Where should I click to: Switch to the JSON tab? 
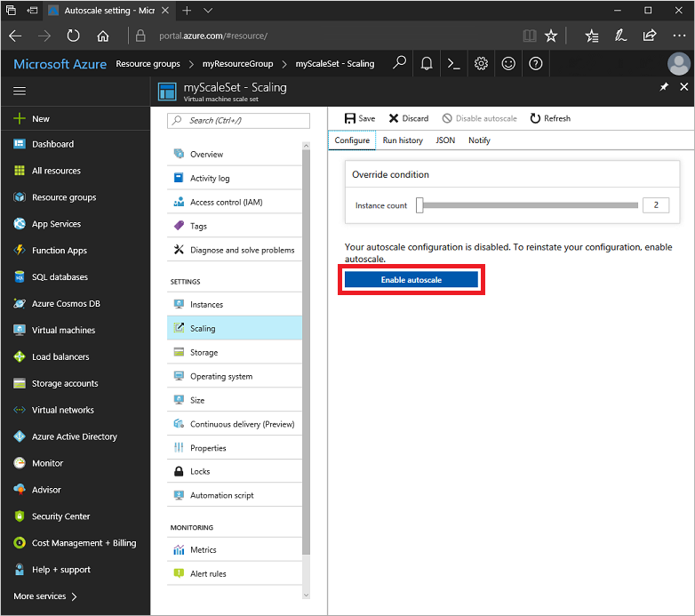point(445,140)
